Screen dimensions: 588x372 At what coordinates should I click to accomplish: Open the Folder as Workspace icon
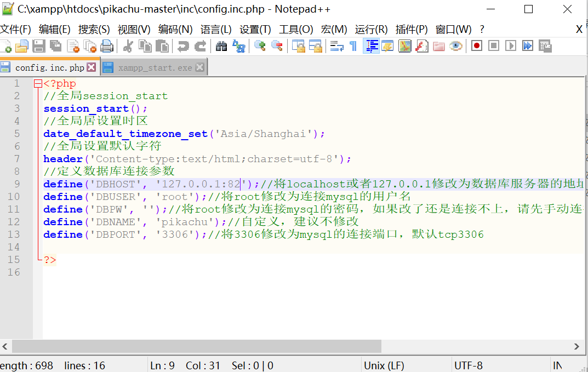point(439,46)
